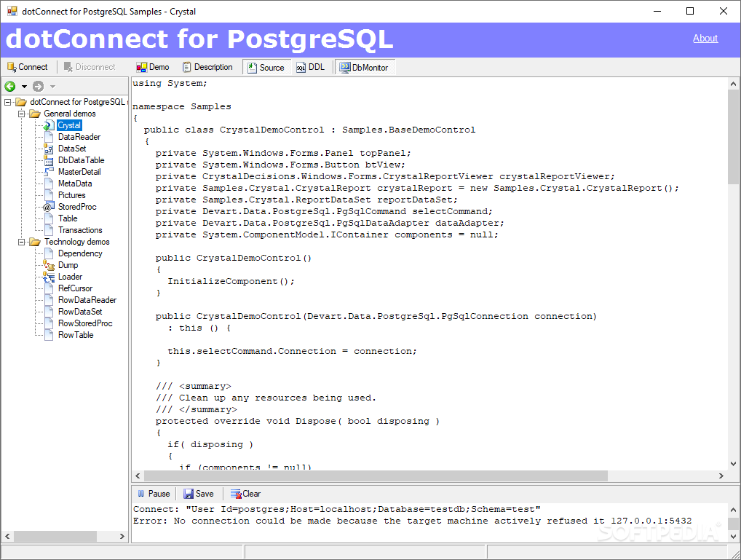Click the Transactions page icon
Image resolution: width=741 pixels, height=560 pixels.
(49, 230)
